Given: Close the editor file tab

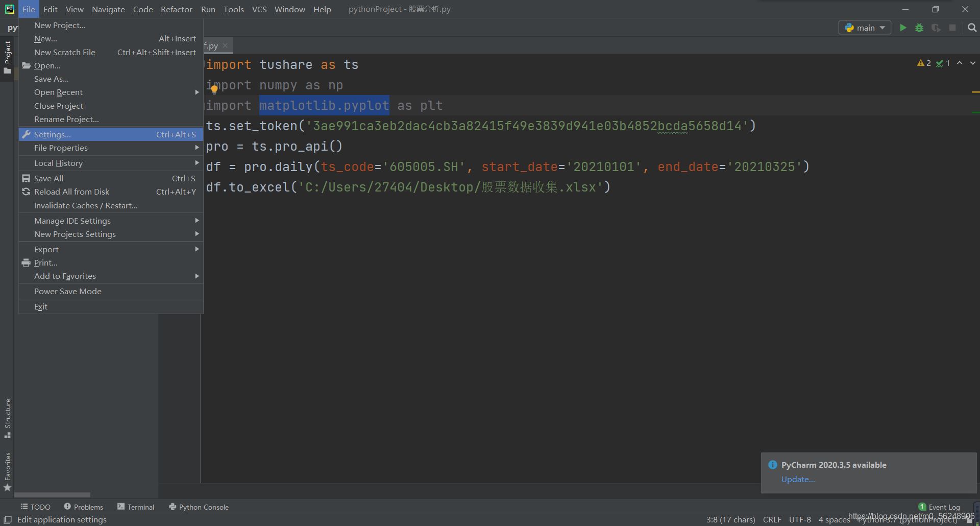Looking at the screenshot, I should pyautogui.click(x=225, y=45).
